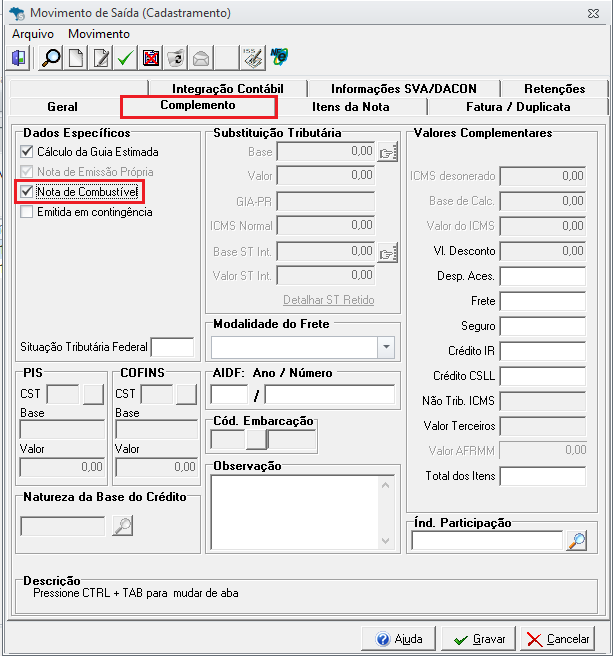Click the ISS notepad toolbar icon
The height and width of the screenshot is (656, 613).
[x=254, y=58]
